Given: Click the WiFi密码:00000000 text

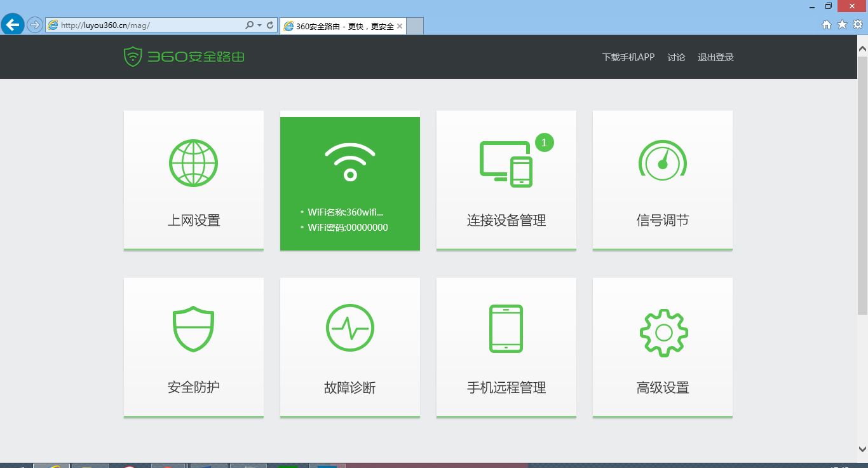Looking at the screenshot, I should pos(348,228).
